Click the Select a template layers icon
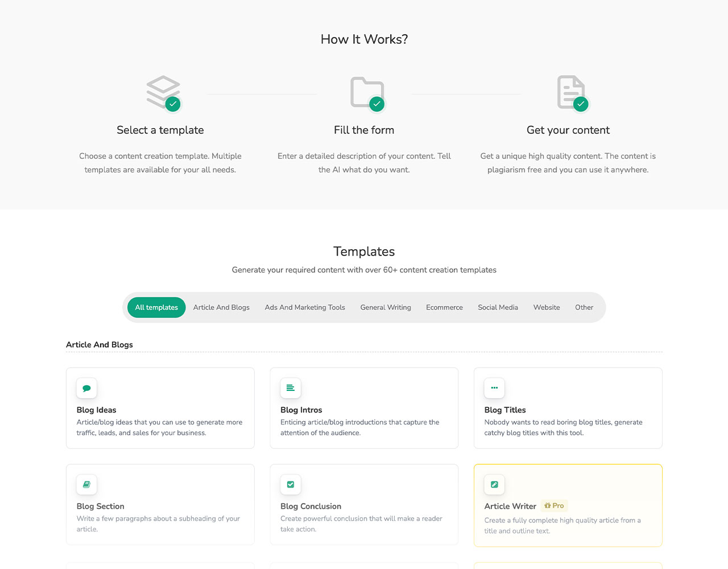The height and width of the screenshot is (569, 728). click(163, 92)
